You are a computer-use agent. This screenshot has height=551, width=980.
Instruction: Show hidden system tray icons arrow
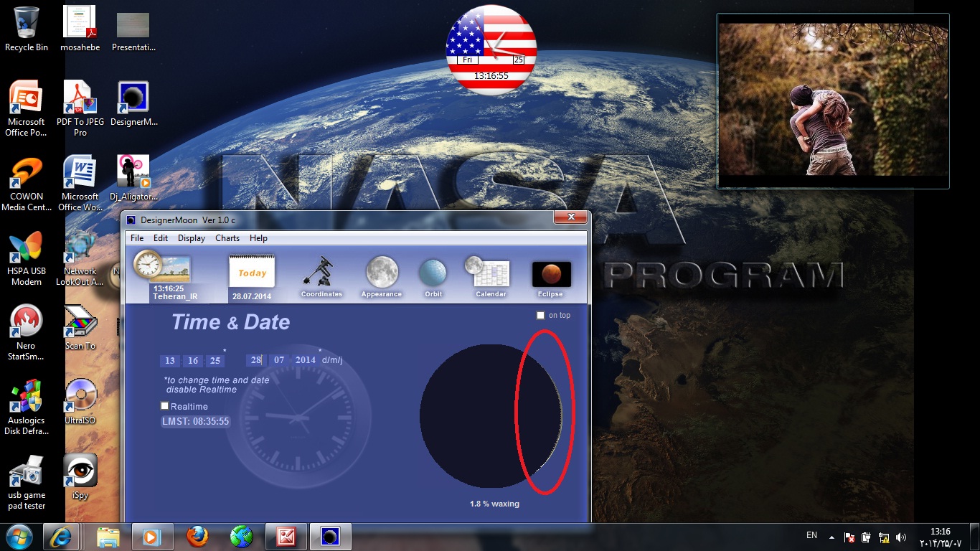pos(831,537)
